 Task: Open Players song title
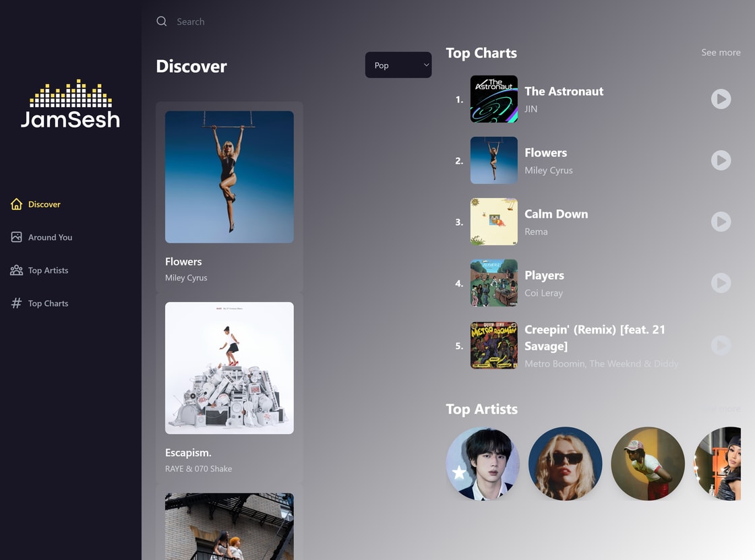(x=544, y=276)
